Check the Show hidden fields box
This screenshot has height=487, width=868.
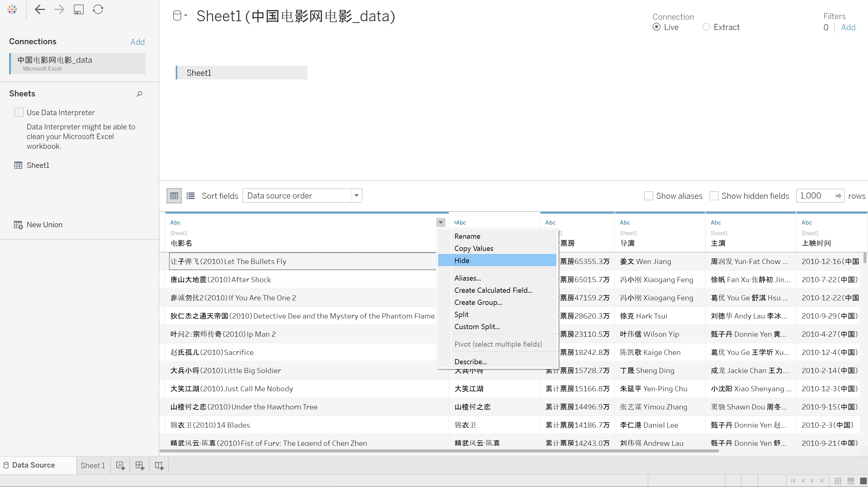pos(714,196)
